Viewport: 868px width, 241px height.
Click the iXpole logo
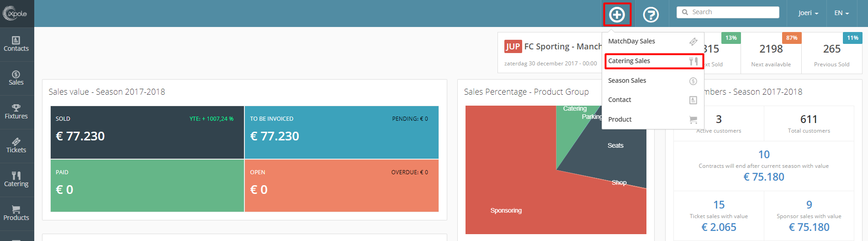pos(16,14)
